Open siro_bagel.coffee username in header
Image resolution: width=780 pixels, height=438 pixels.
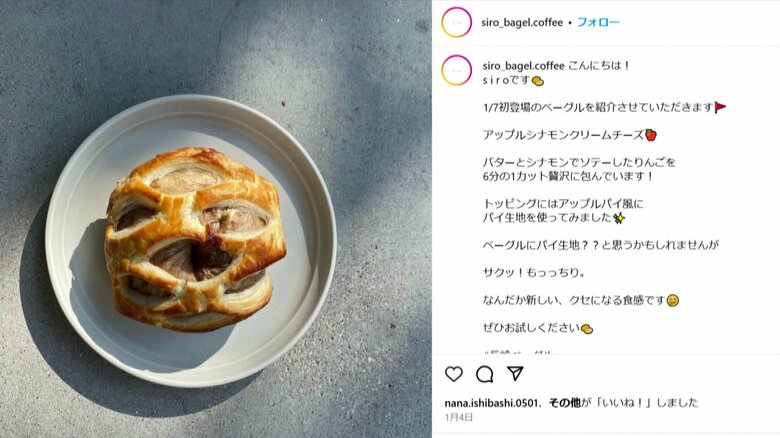[522, 22]
